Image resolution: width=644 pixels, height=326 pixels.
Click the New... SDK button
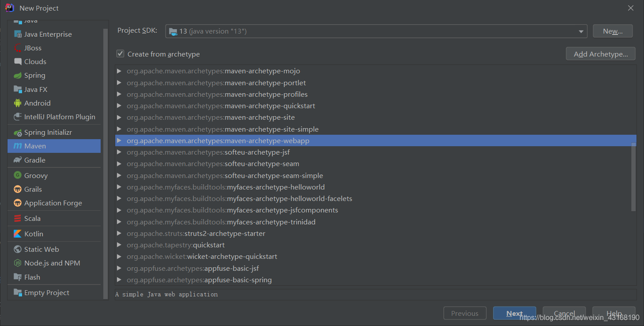coord(613,31)
